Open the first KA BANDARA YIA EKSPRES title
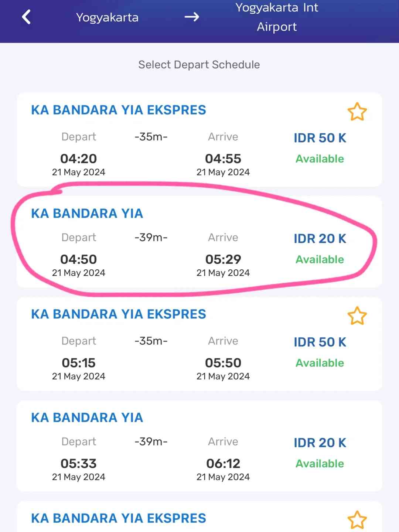The height and width of the screenshot is (532, 399). pos(119,110)
